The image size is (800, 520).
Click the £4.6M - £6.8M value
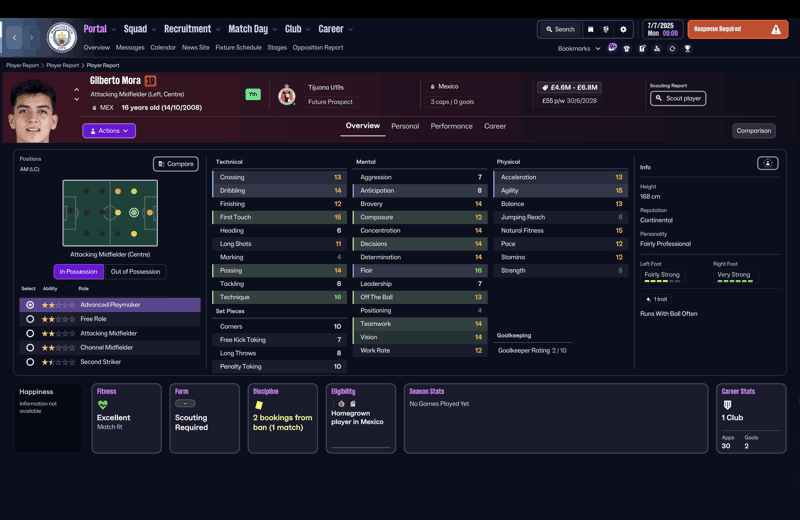569,87
